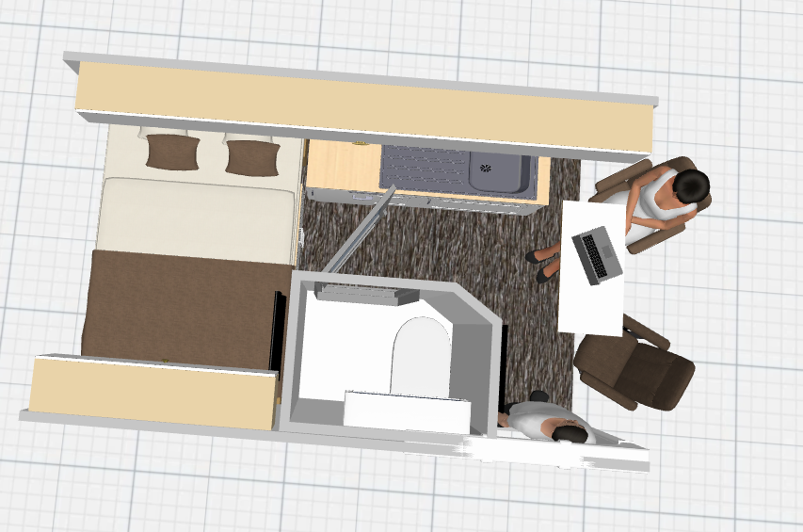This screenshot has width=803, height=532.
Task: Select the brown blanket covering the bed
Action: point(186,309)
